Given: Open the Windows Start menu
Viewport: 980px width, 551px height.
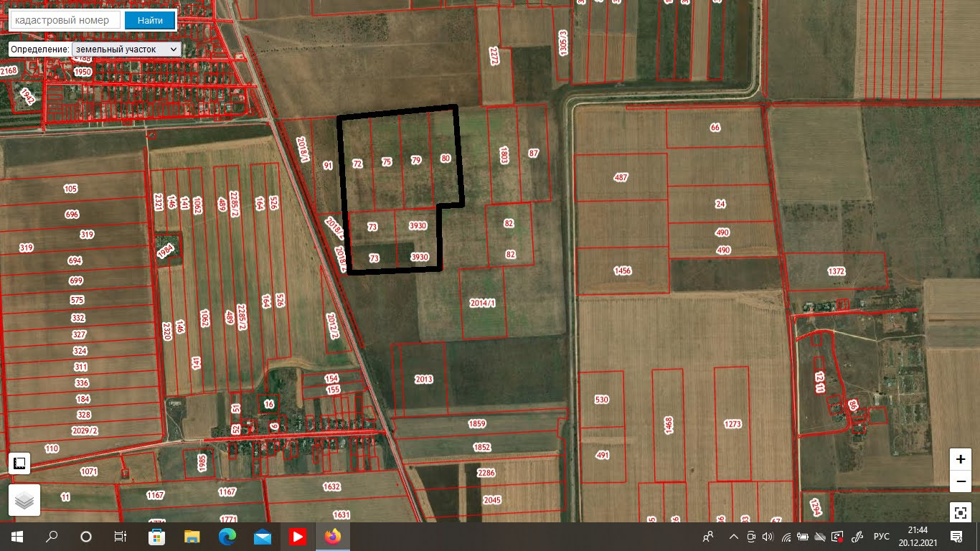Looking at the screenshot, I should [17, 537].
